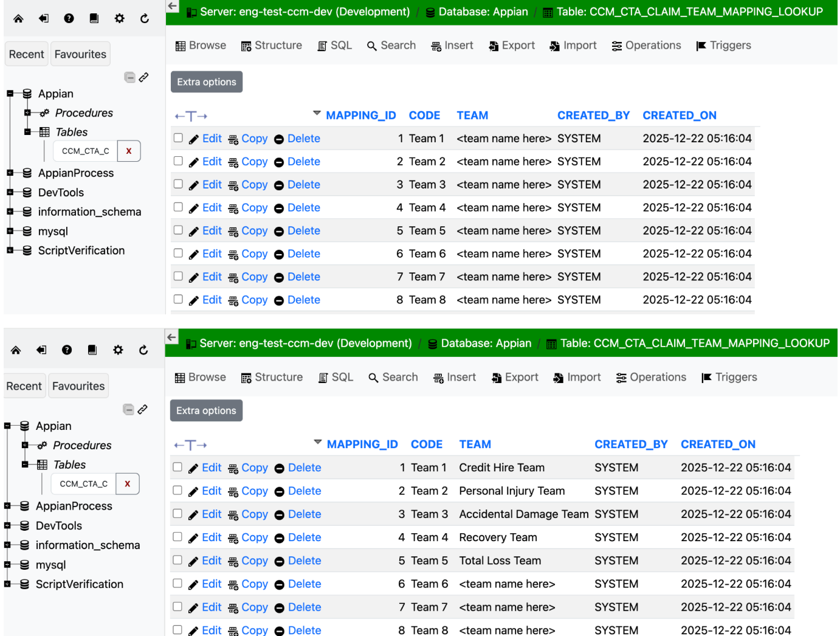Expand mysql database in bottom tree
Screen dimensions: 840x636
coord(7,564)
